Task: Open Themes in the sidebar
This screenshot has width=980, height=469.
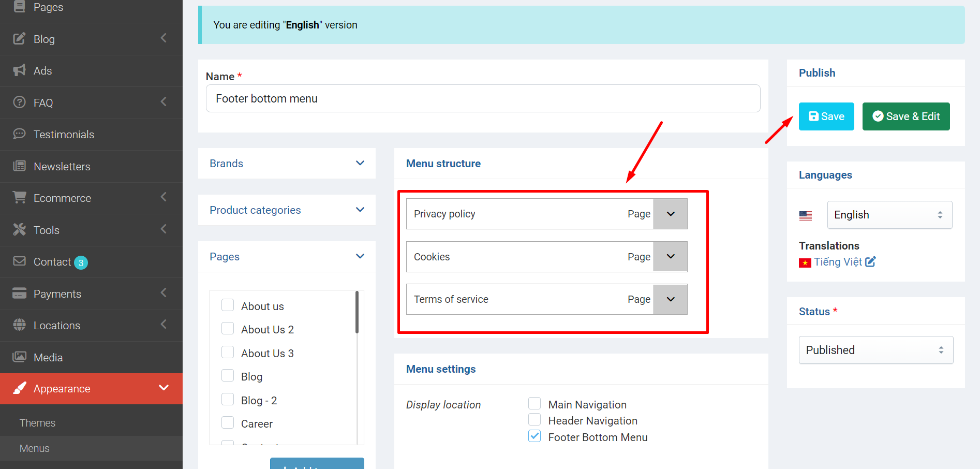Action: [37, 423]
